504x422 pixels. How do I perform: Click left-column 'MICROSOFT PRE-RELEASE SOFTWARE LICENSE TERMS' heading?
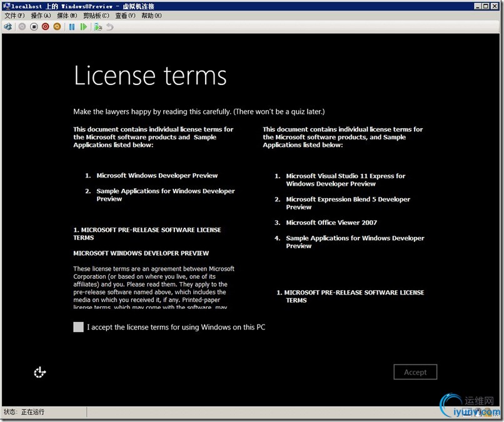(x=147, y=234)
